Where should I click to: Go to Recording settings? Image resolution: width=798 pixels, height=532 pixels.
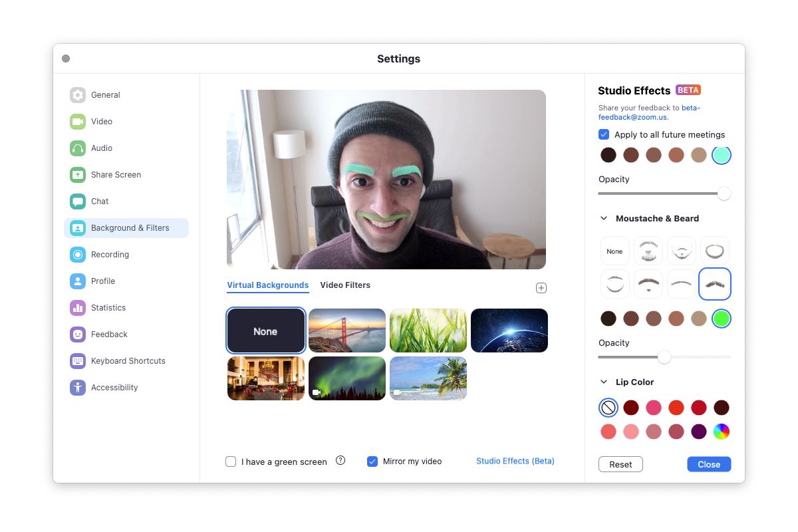(109, 254)
